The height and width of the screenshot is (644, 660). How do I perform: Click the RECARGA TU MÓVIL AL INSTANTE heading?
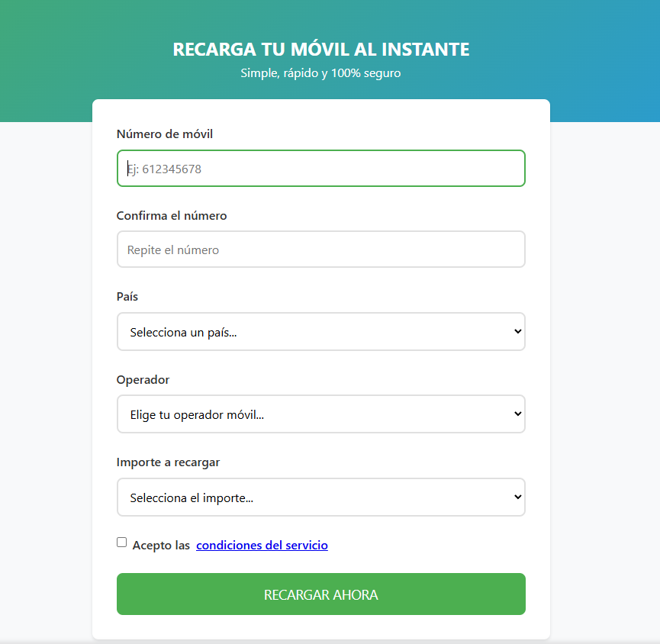pos(320,49)
